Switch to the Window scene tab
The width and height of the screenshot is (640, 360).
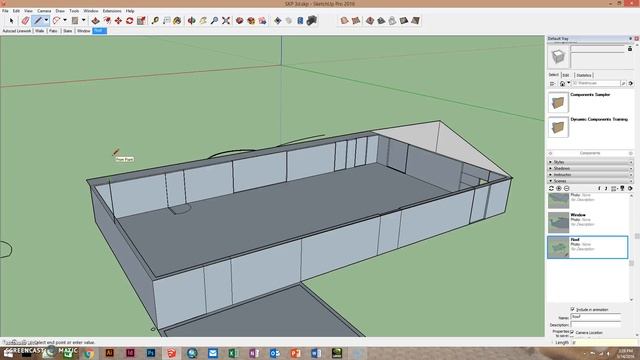tap(84, 31)
